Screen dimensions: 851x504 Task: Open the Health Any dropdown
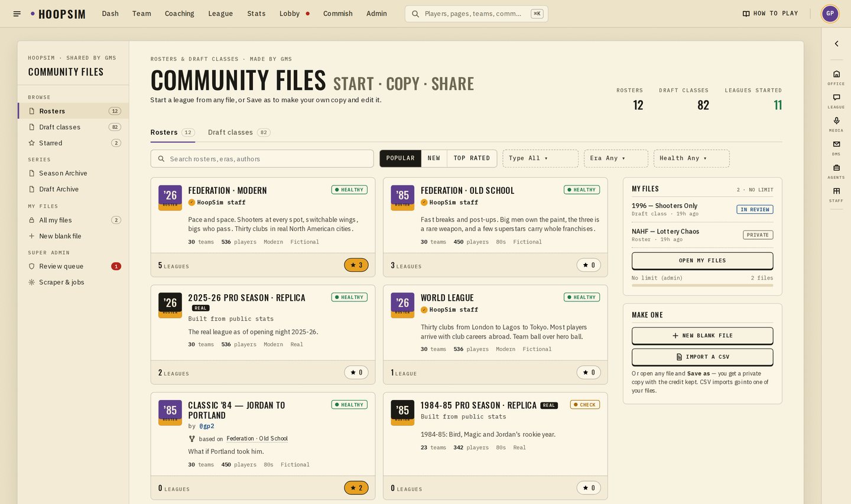click(691, 158)
